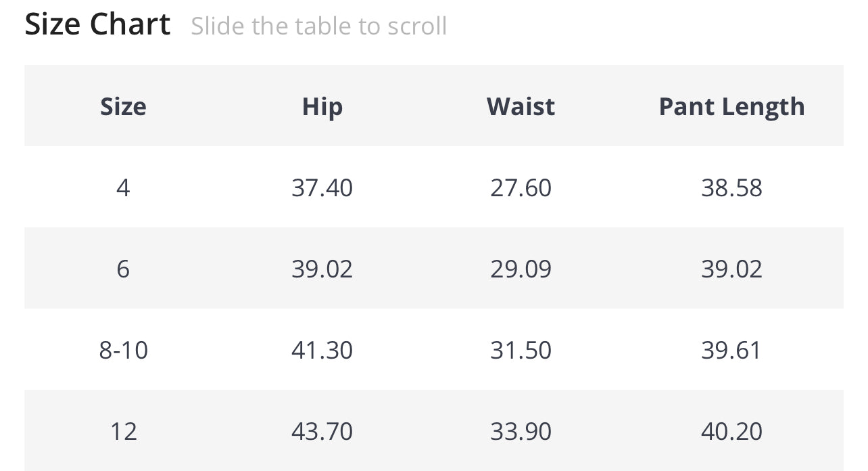Select the Pant Length column header
This screenshot has width=868, height=471.
pos(731,106)
